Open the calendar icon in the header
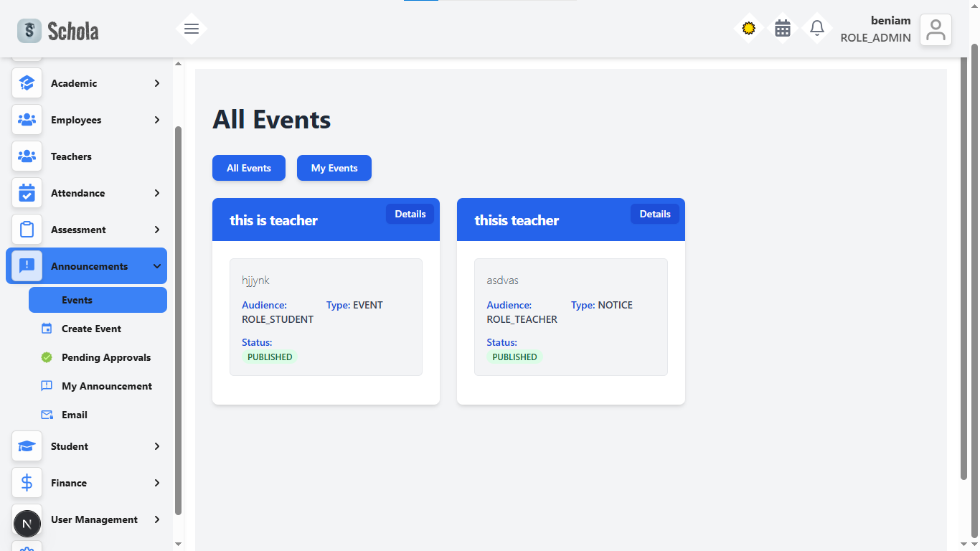 [x=782, y=28]
